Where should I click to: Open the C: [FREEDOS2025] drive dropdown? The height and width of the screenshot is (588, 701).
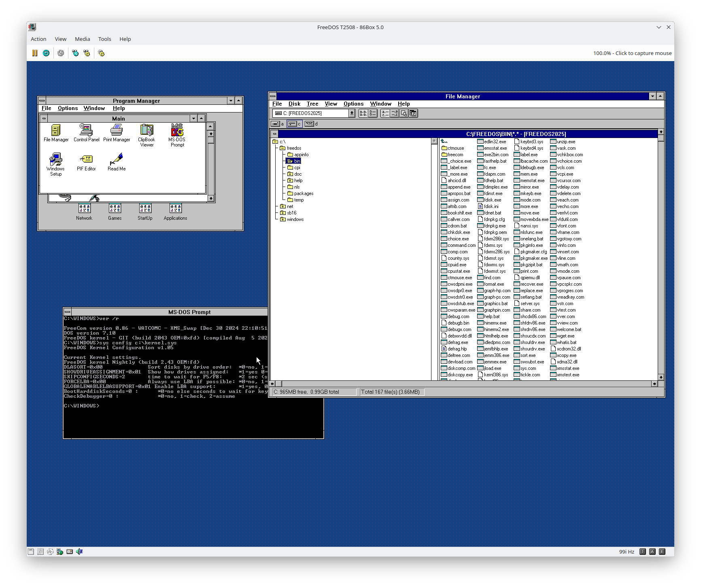click(352, 113)
